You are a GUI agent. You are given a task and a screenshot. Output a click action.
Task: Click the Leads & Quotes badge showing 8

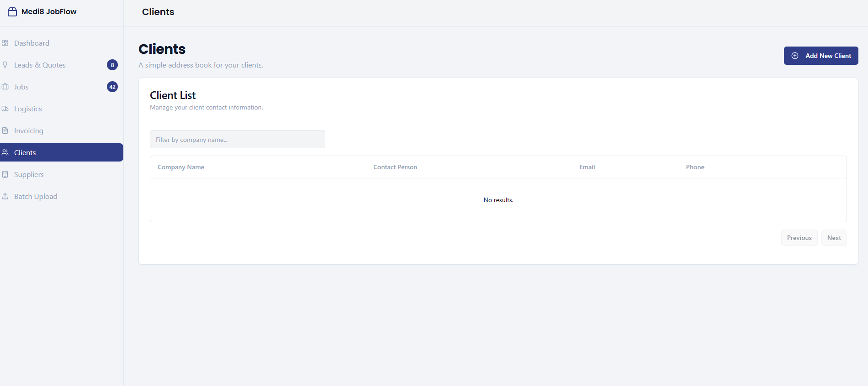112,65
